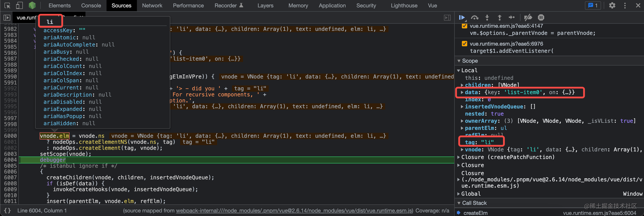Expand the Global scope
The width and height of the screenshot is (644, 216).
coord(459,194)
